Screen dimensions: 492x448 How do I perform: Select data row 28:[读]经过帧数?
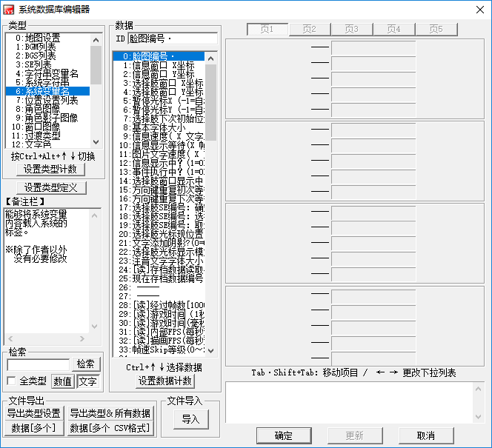(x=159, y=305)
